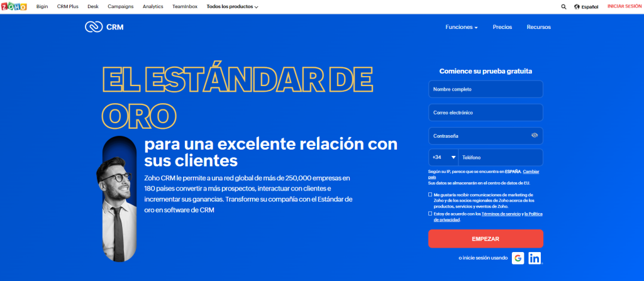Check the marketing communications checkbox
The height and width of the screenshot is (281, 644).
tap(430, 195)
